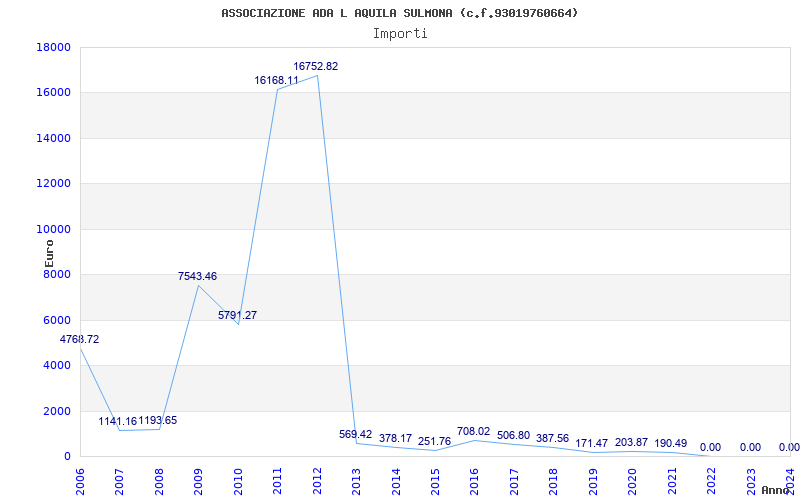Select the 1141.16 data label
The height and width of the screenshot is (500, 800).
click(x=118, y=421)
